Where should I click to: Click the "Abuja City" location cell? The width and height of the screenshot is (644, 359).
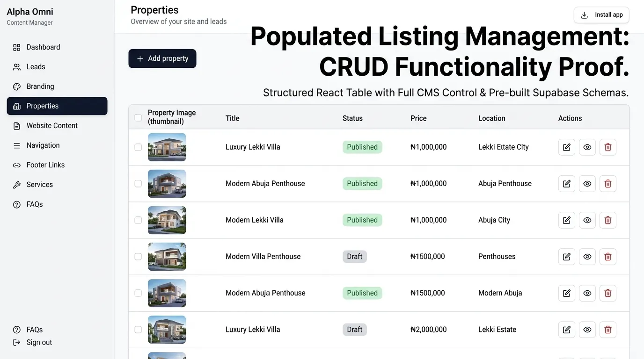point(494,220)
